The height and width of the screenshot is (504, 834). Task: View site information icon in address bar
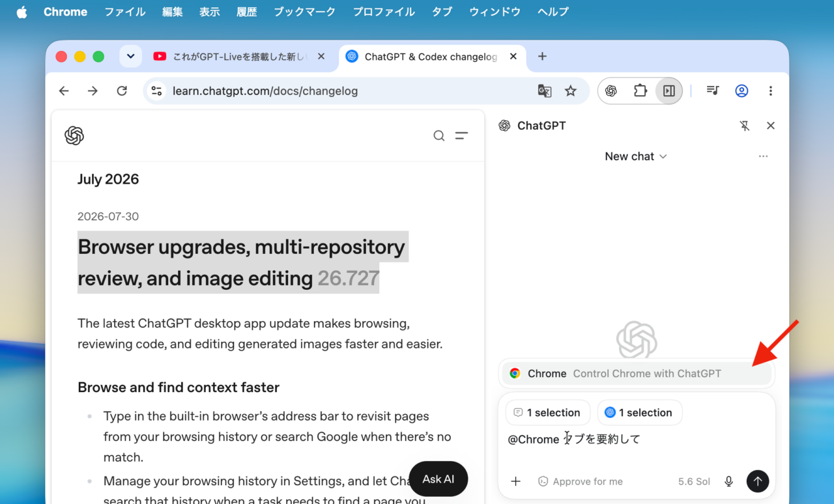pyautogui.click(x=156, y=91)
